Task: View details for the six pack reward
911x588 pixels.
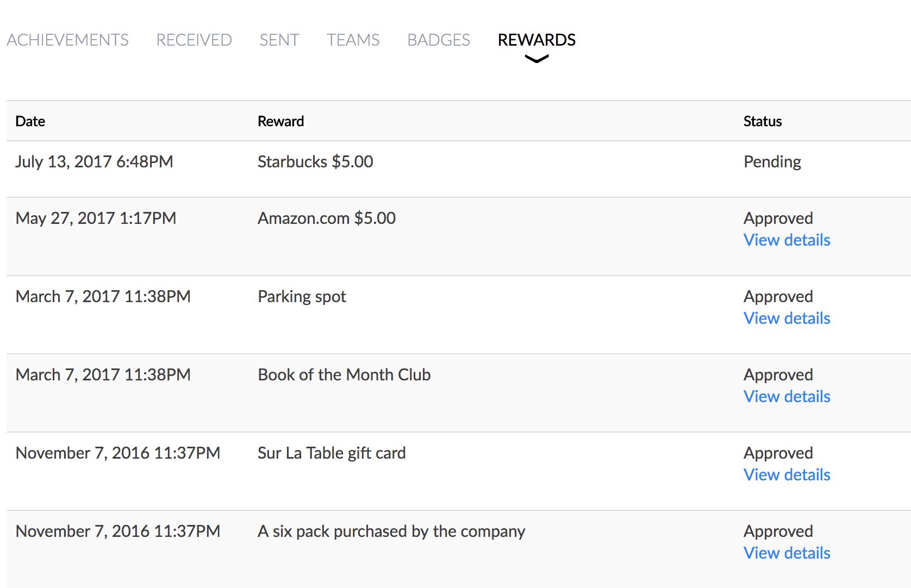Action: click(786, 553)
